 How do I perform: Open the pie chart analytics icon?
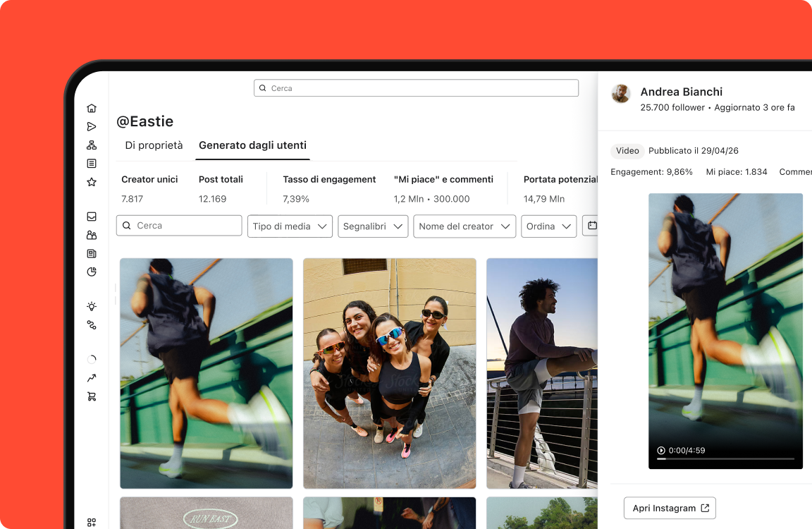click(92, 272)
